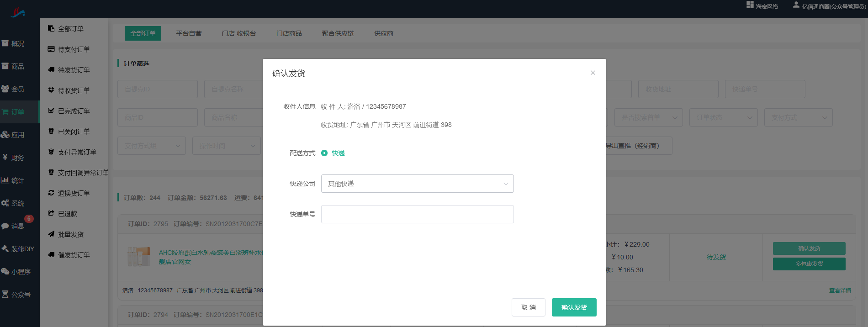Click the 快递单号 filter input in background

pos(765,89)
